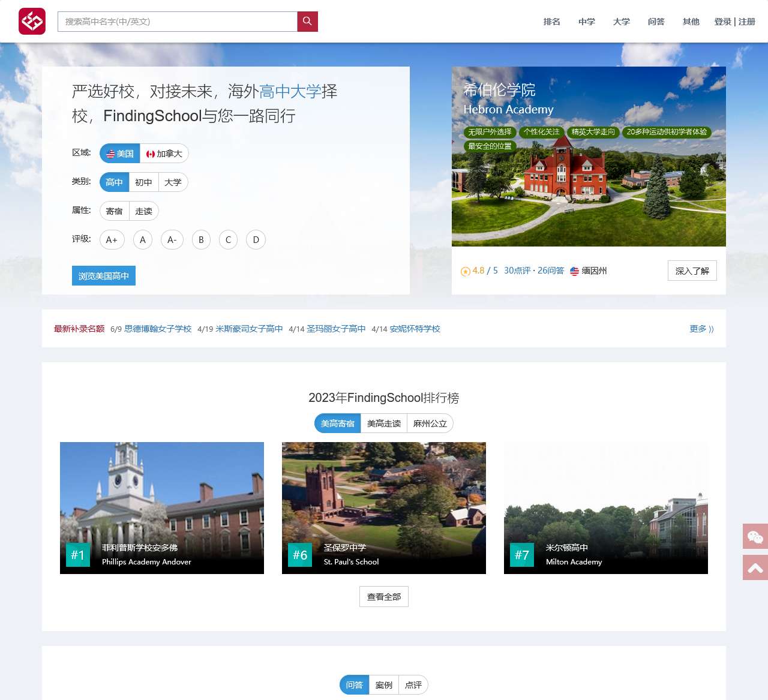Switch to the 麻州公立 ranking tab
The width and height of the screenshot is (768, 700).
430,423
